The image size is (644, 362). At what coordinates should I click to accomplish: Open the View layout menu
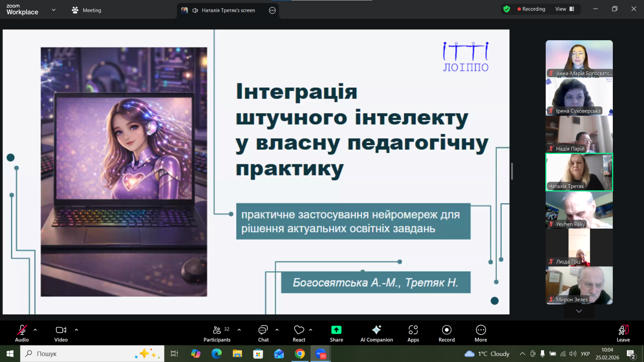565,9
